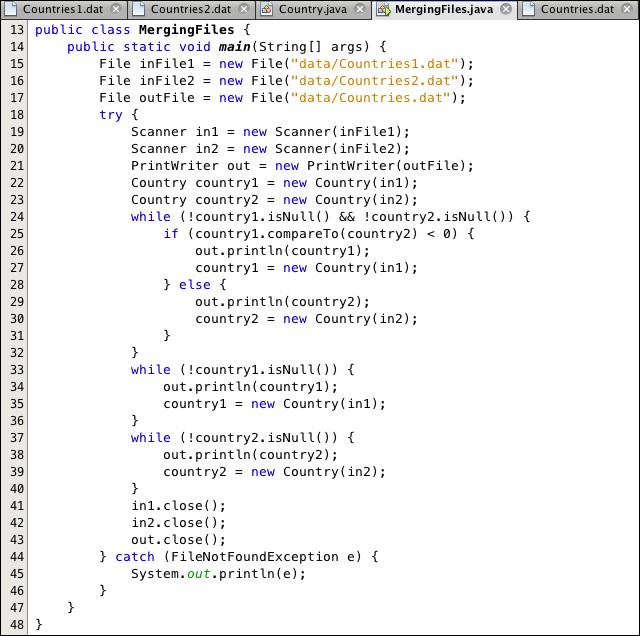
Task: Click the class name MergingFiles
Action: click(x=187, y=30)
